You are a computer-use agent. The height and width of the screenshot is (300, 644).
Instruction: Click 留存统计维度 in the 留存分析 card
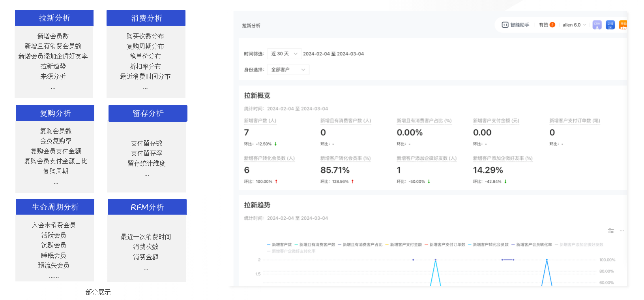[147, 163]
